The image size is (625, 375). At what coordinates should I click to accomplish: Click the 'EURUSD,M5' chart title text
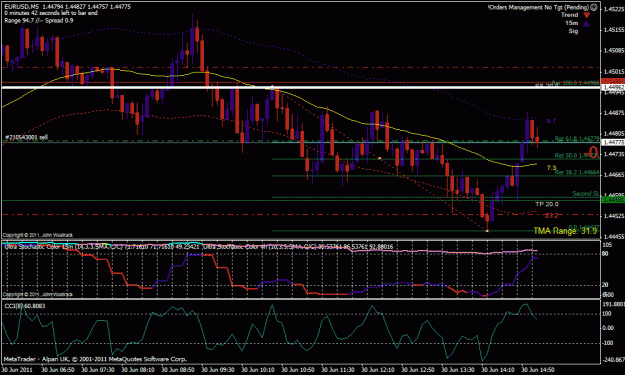22,7
